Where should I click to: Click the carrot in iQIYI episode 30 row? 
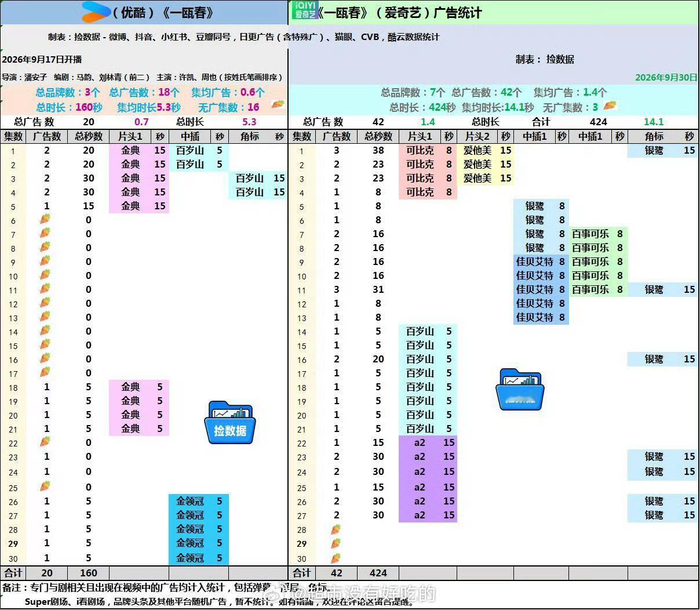click(x=336, y=558)
